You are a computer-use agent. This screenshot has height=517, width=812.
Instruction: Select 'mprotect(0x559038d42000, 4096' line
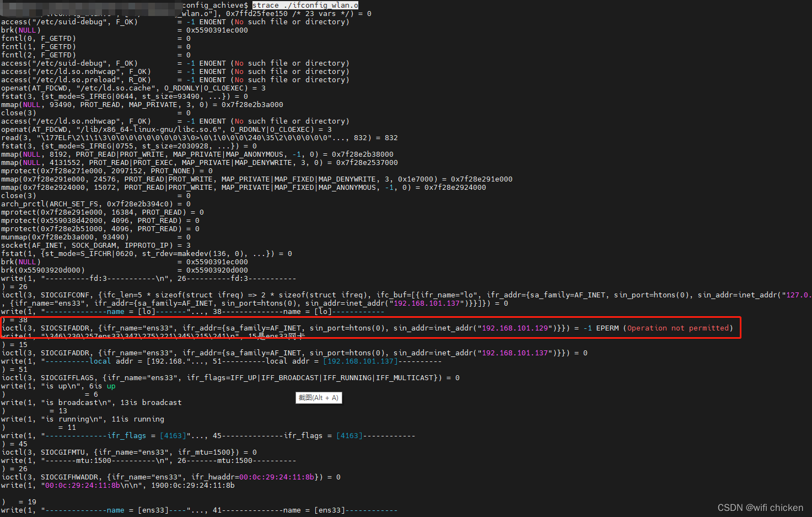pyautogui.click(x=100, y=221)
